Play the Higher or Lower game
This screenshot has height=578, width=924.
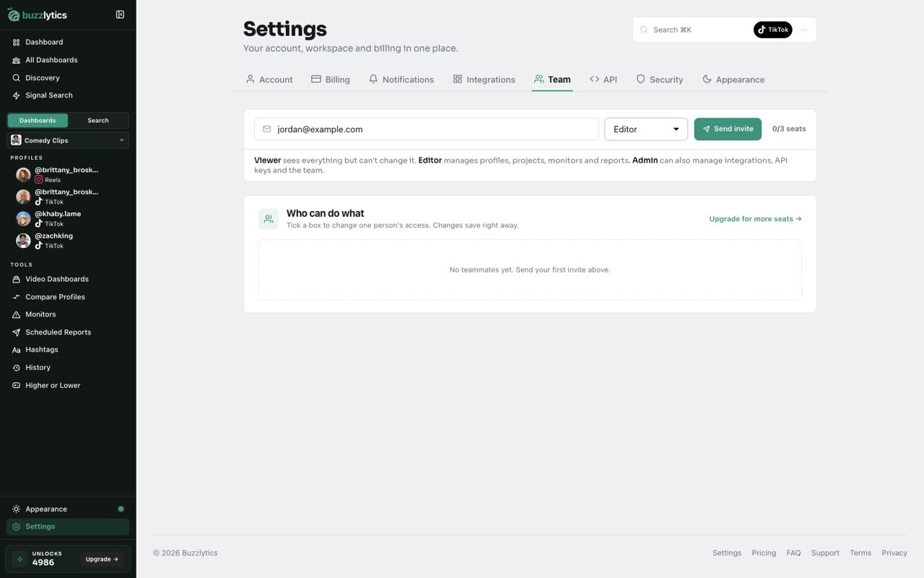coord(68,385)
